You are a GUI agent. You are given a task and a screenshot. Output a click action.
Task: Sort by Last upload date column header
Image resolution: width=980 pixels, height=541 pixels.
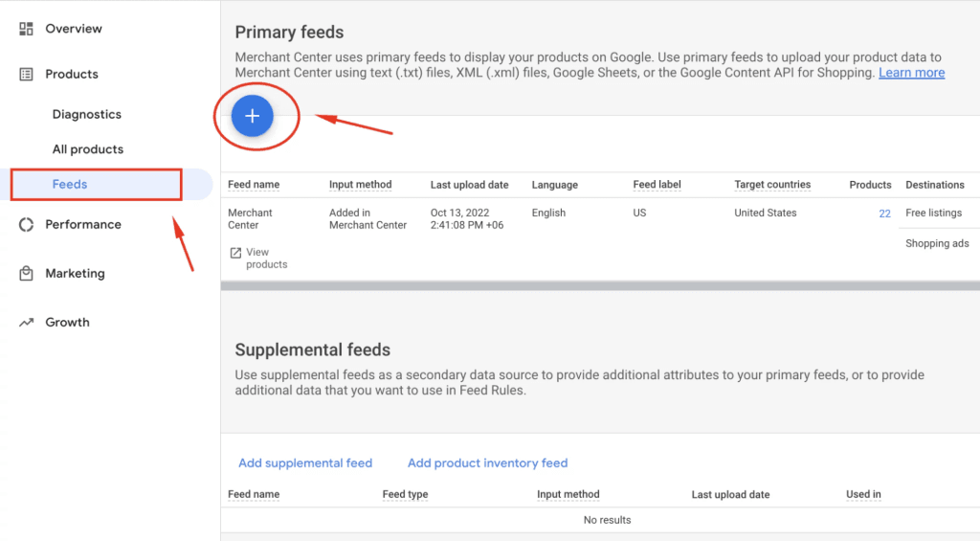pos(469,185)
